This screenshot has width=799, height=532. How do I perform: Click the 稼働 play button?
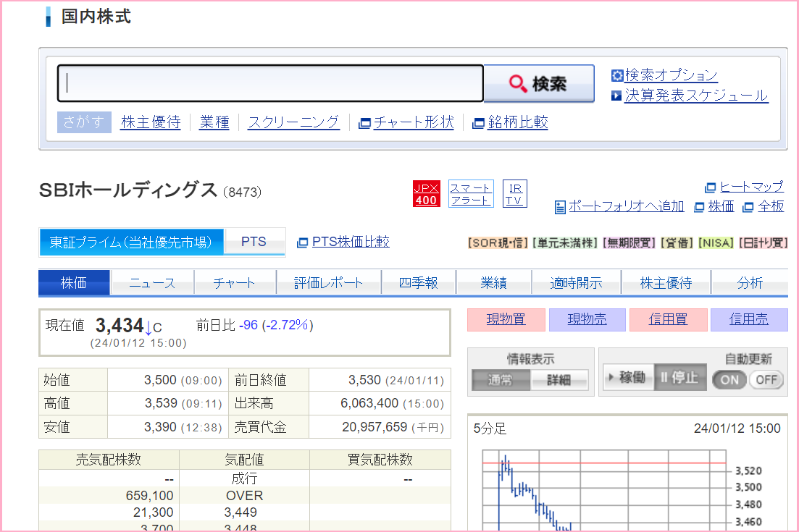[x=628, y=377]
